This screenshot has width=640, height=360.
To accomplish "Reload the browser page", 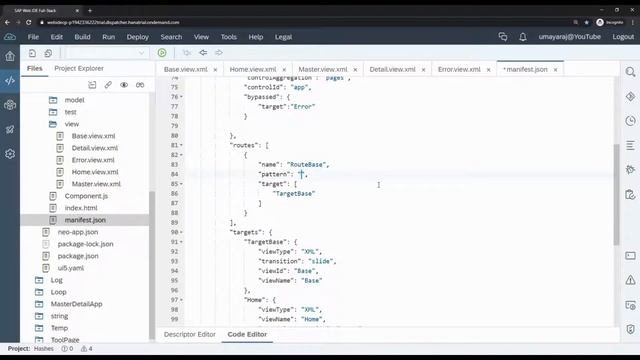I will [29, 22].
